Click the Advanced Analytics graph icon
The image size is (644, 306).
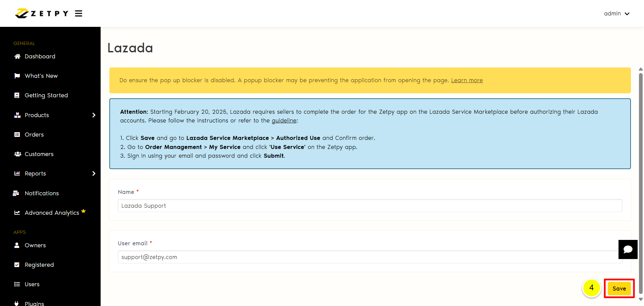17,213
